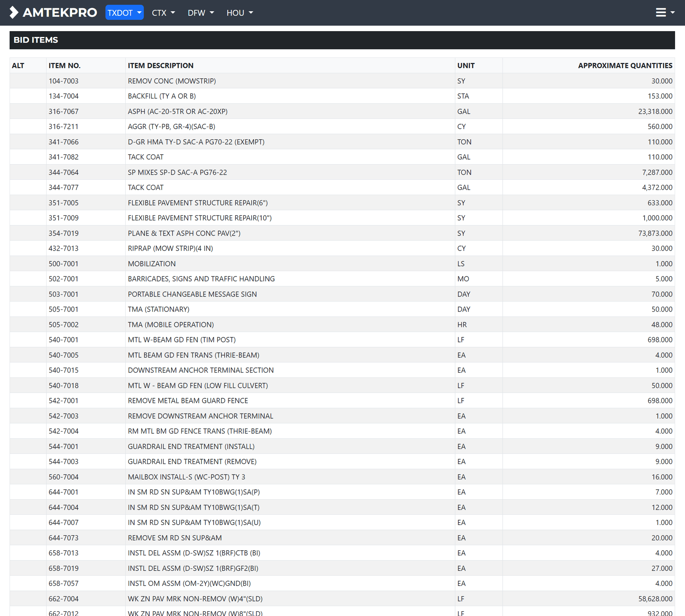Open the CTX dropdown menu
685x616 pixels.
tap(163, 13)
